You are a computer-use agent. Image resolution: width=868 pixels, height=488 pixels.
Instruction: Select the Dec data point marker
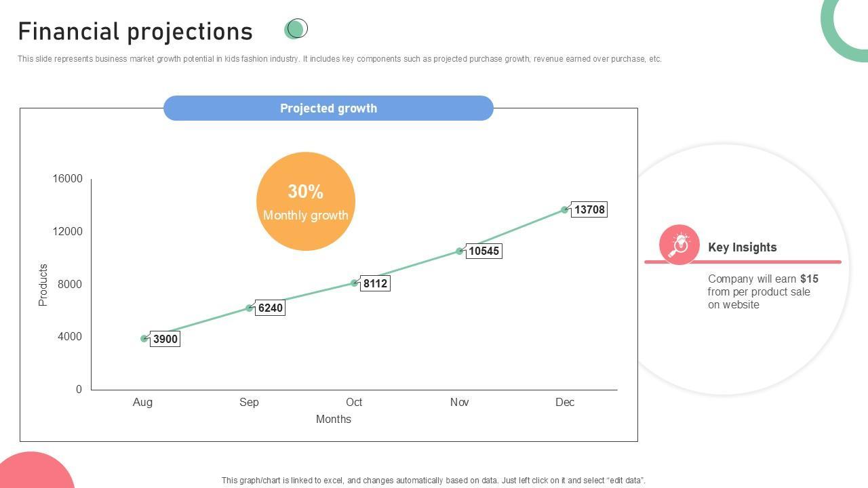coord(565,209)
